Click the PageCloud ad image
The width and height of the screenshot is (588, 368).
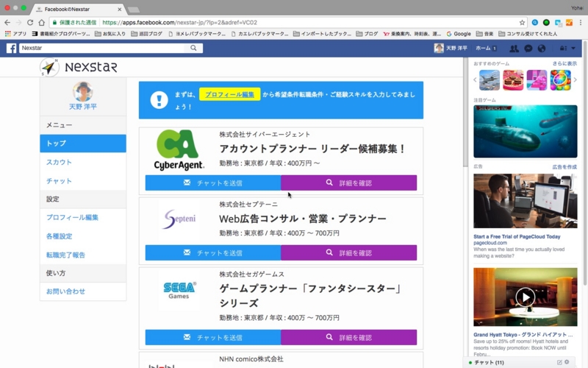[x=526, y=200]
